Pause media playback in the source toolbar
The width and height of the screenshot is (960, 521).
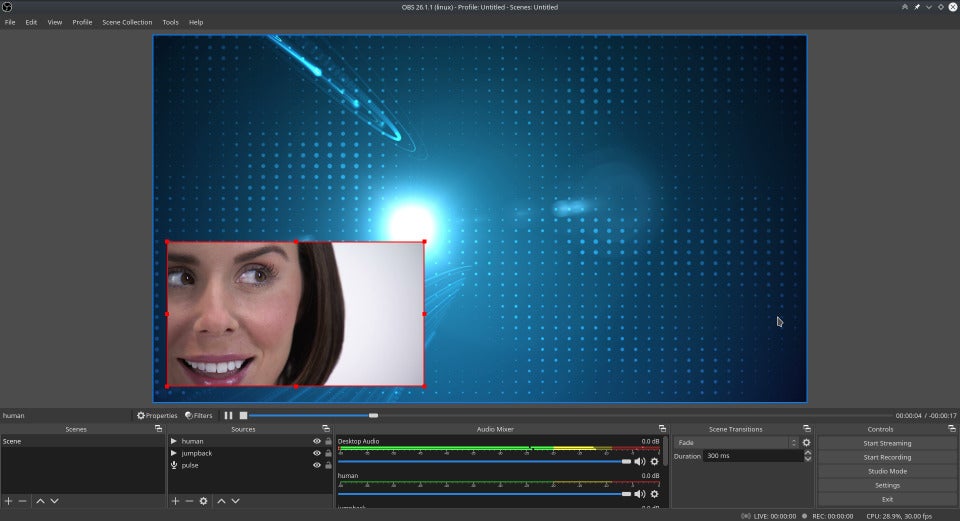tap(228, 415)
